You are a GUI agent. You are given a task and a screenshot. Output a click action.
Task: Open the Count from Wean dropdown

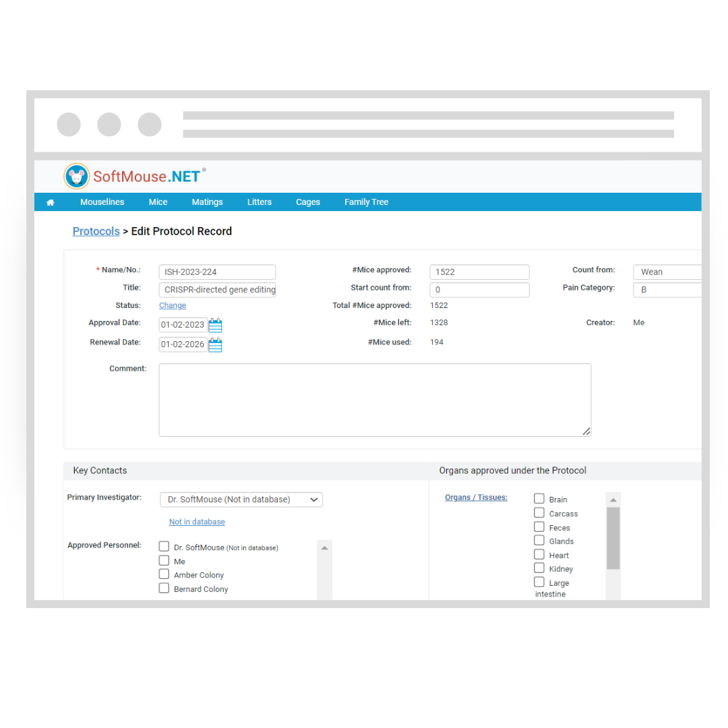point(667,272)
